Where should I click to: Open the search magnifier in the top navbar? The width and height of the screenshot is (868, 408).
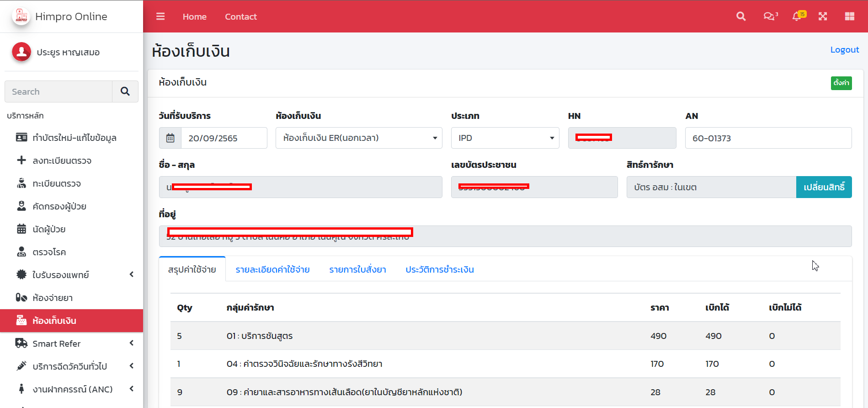tap(741, 16)
